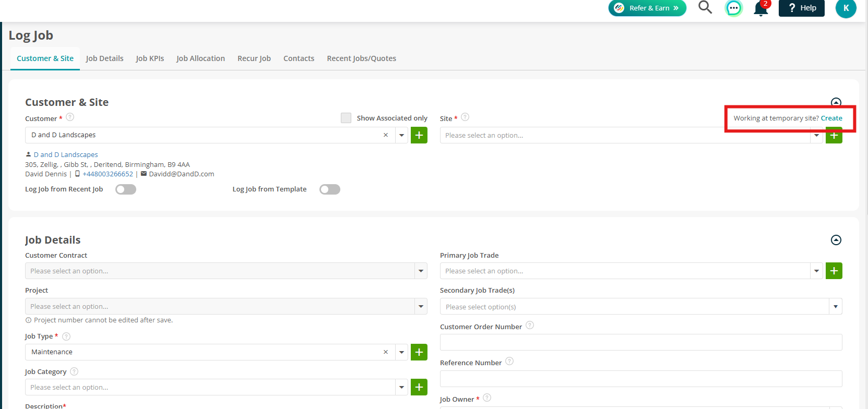Image resolution: width=868 pixels, height=409 pixels.
Task: Click the David Dennis contact name
Action: 46,174
